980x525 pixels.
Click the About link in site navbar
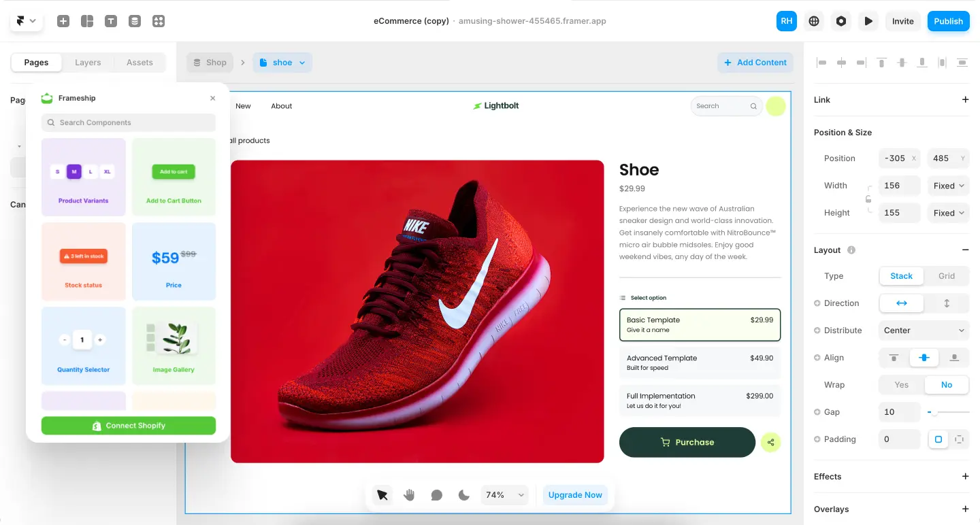point(282,106)
